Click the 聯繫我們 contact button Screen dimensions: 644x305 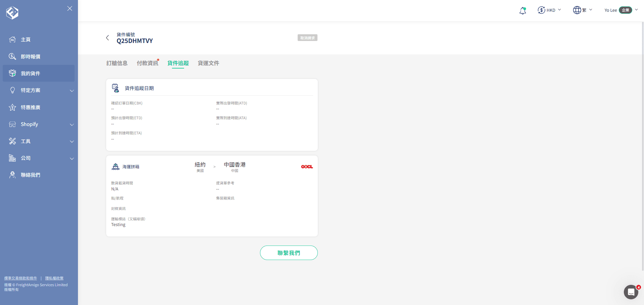289,253
